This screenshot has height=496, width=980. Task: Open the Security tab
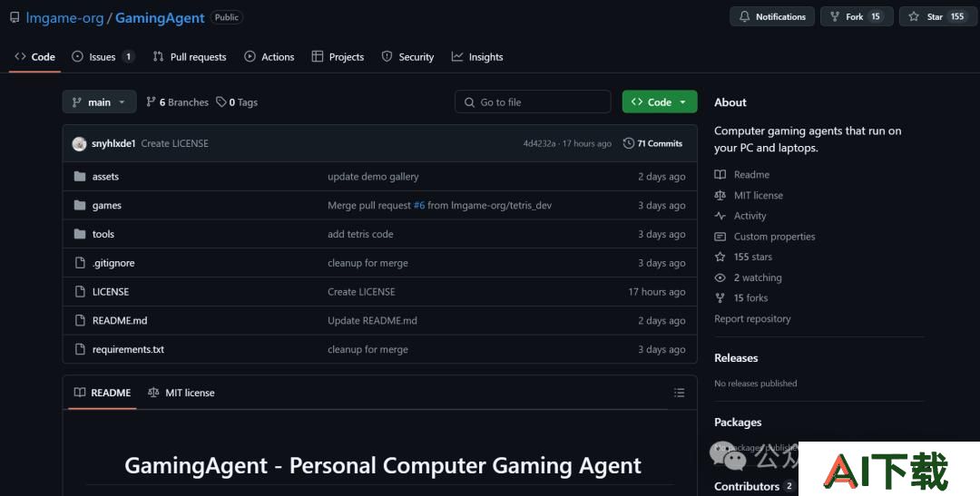pos(407,57)
